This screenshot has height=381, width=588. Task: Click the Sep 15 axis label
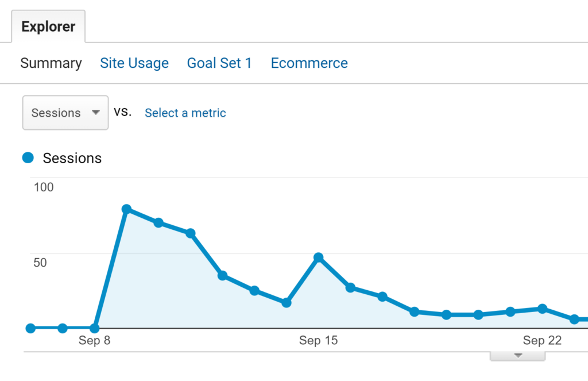click(x=318, y=341)
